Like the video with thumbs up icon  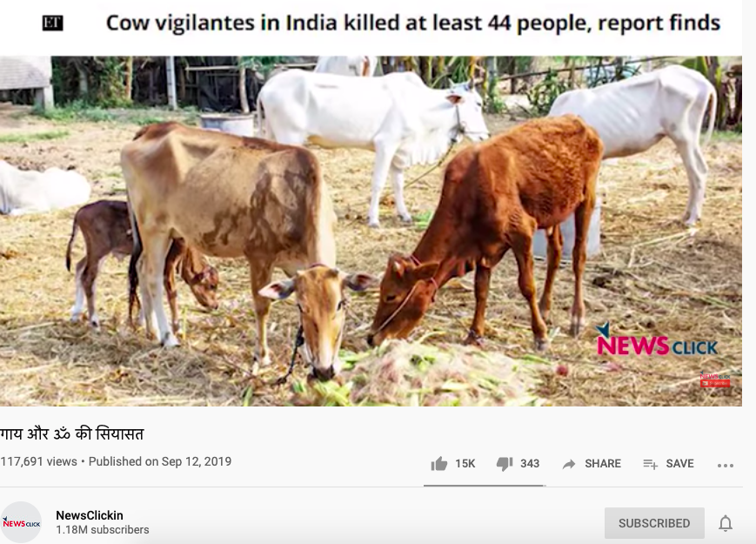(x=439, y=463)
